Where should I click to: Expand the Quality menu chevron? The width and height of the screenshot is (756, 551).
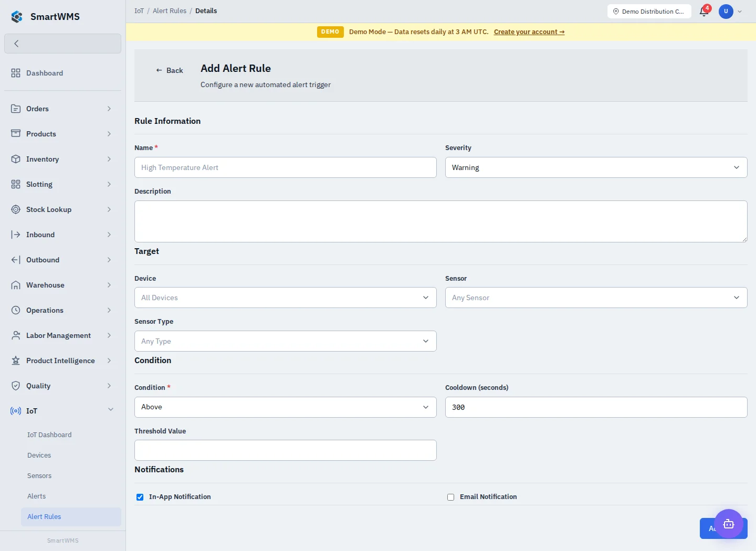coord(109,386)
